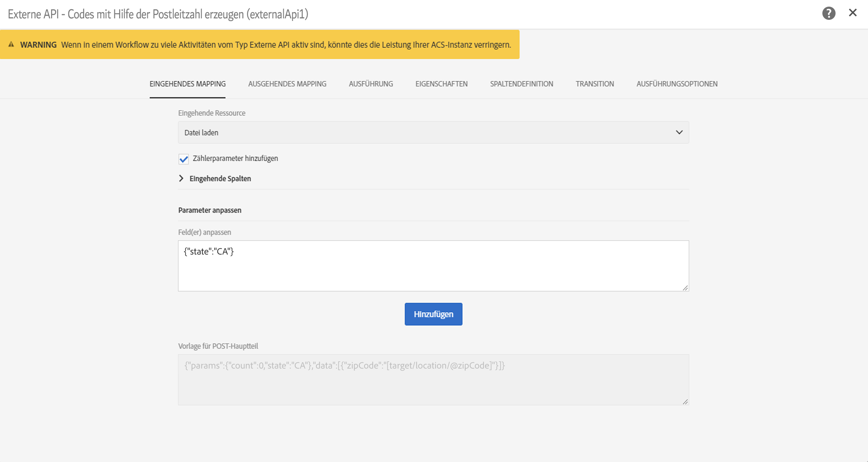Click the resize handle of Feld(er) anpassen field

pos(685,288)
